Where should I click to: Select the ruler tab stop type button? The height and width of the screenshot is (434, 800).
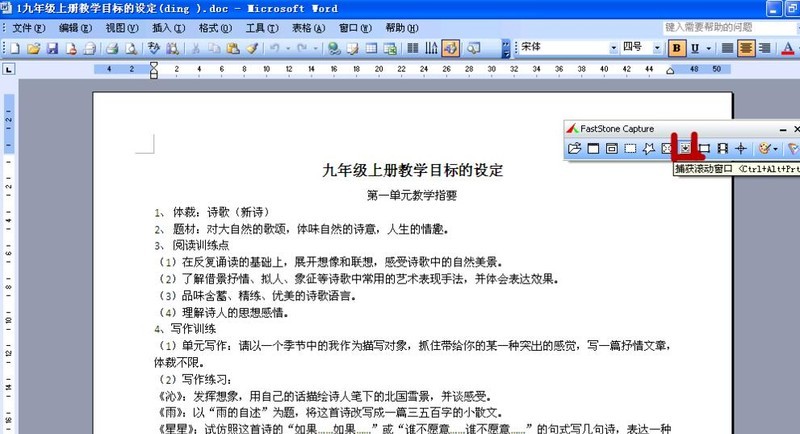tap(9, 69)
